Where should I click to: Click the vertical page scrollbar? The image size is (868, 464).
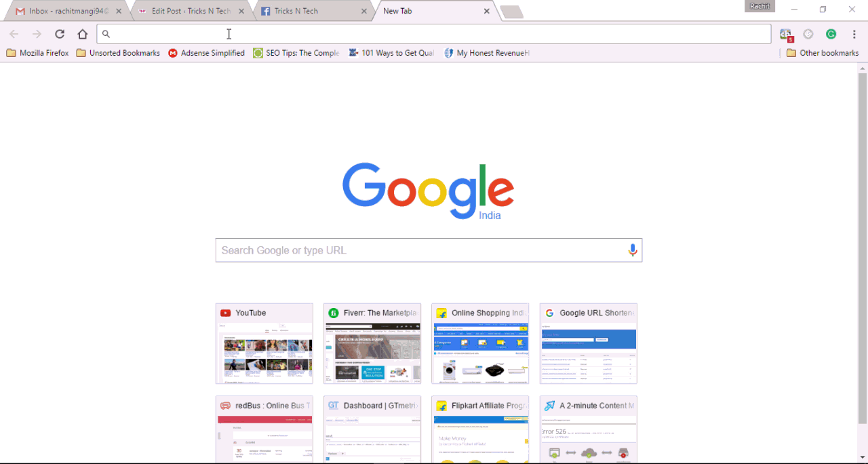pos(862,249)
